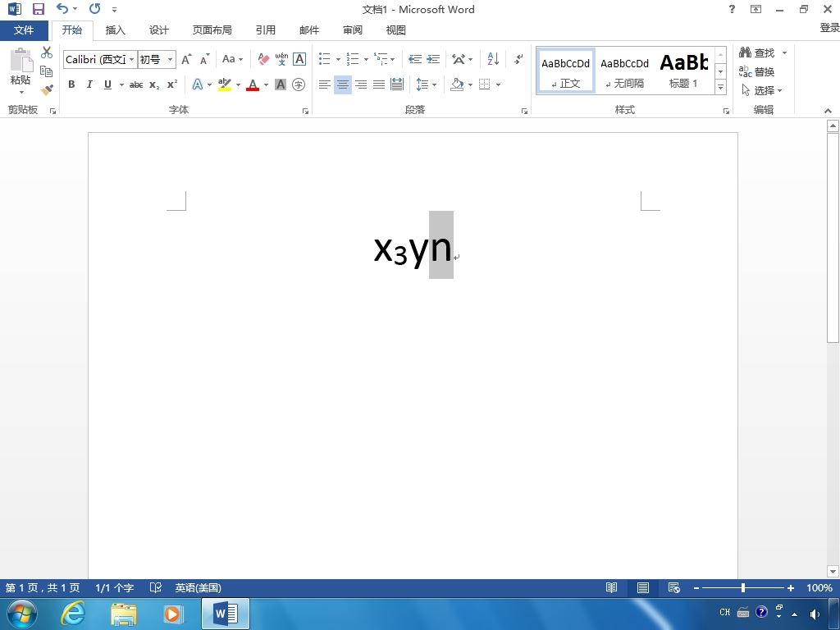Align text right
Viewport: 840px width, 630px height.
[x=361, y=84]
